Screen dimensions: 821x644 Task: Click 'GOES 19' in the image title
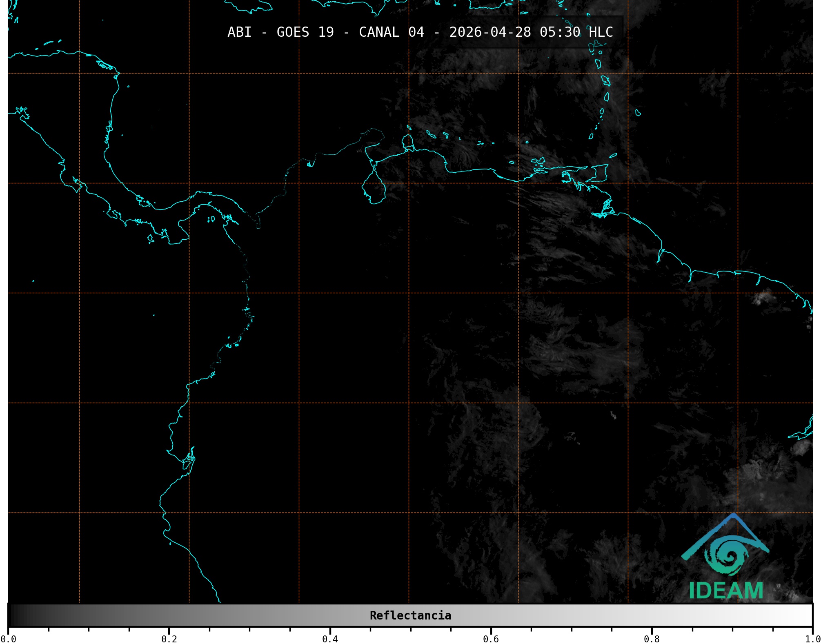[305, 32]
